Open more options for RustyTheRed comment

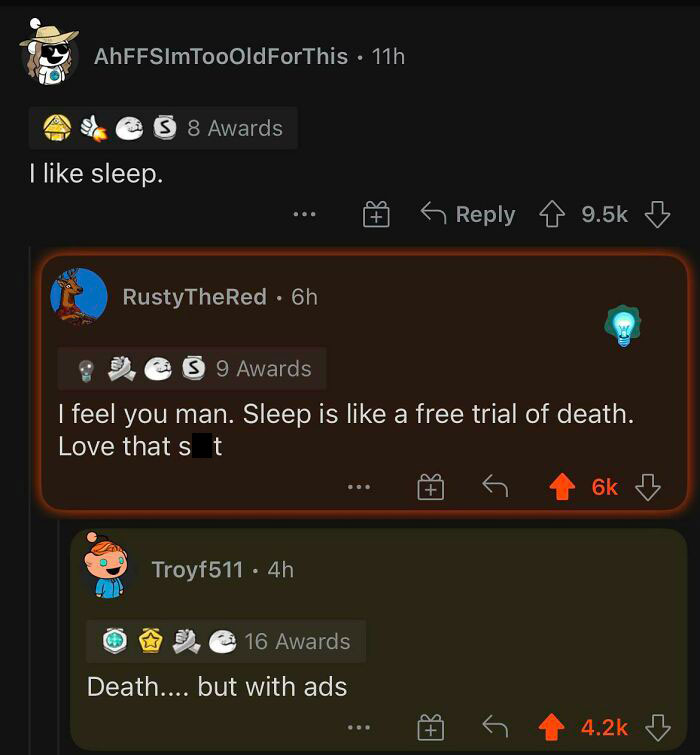click(359, 487)
